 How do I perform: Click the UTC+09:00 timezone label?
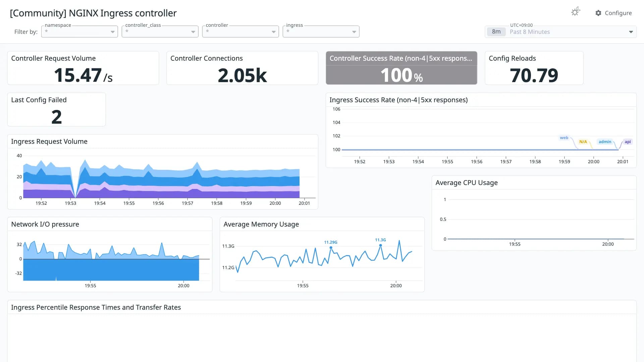click(521, 25)
